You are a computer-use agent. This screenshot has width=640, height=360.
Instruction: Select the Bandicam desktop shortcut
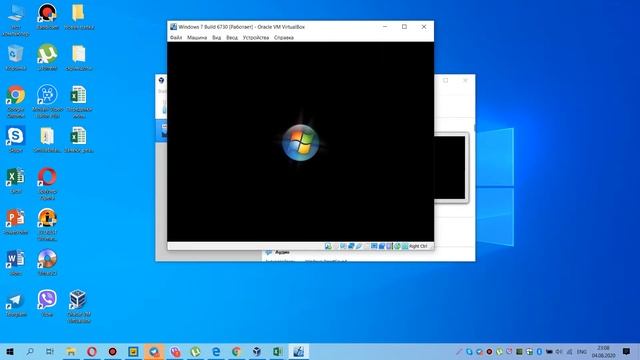(47, 16)
